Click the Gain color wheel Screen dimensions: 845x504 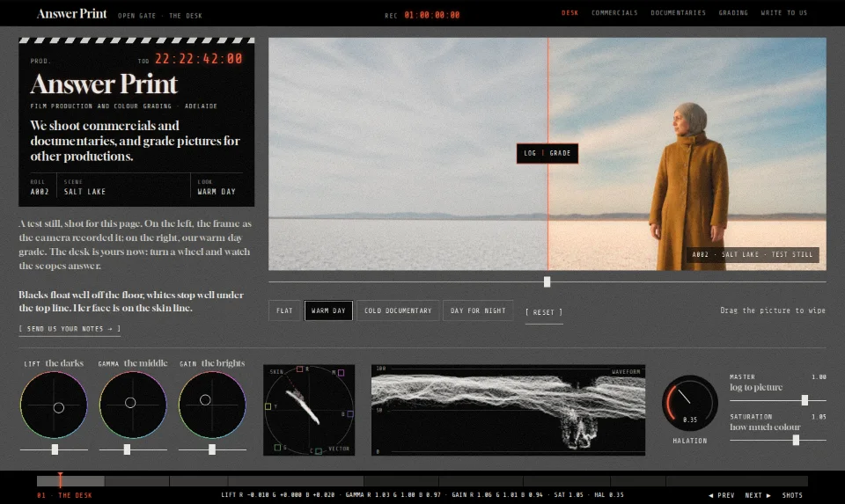click(212, 405)
